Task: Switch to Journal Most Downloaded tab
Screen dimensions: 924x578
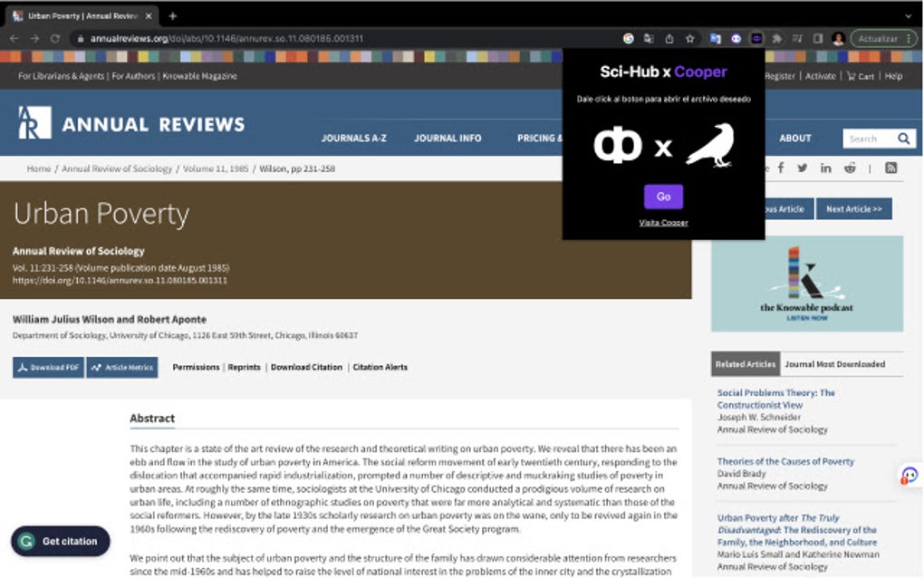Action: (834, 364)
